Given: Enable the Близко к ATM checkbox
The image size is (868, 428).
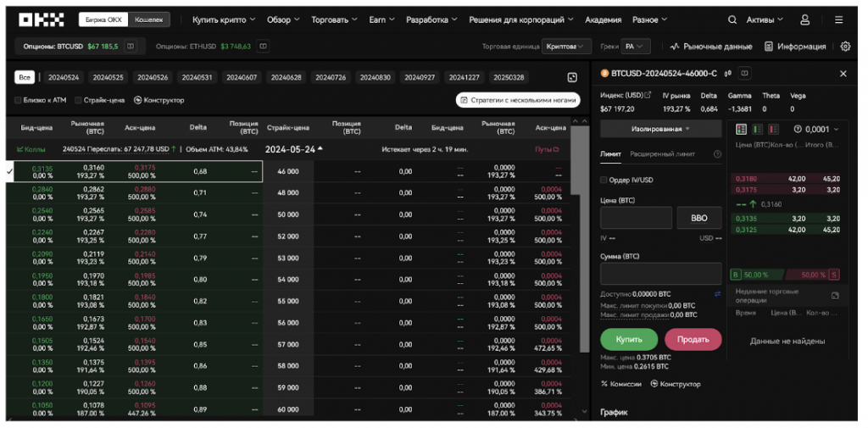Looking at the screenshot, I should coord(19,100).
